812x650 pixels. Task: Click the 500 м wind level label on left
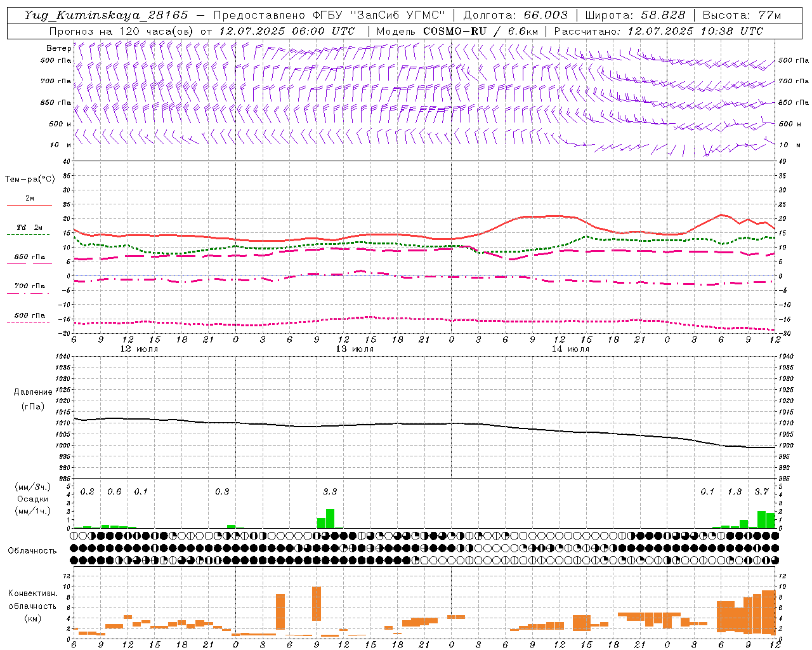(x=60, y=124)
